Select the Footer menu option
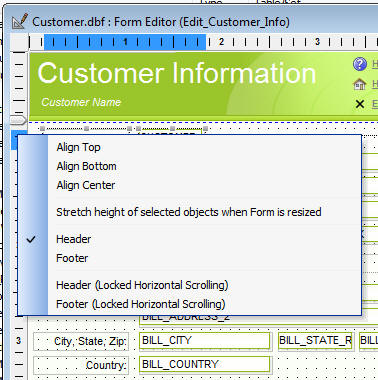The height and width of the screenshot is (380, 378). [x=72, y=258]
